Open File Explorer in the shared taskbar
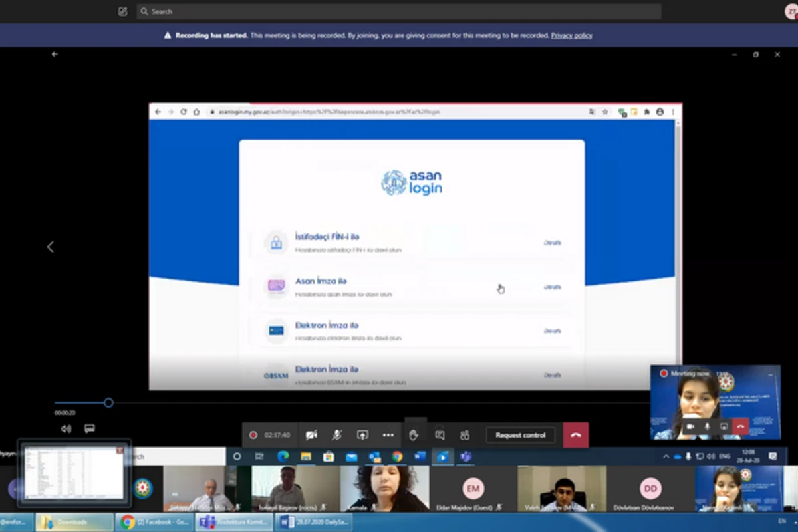This screenshot has width=798, height=532. 305,456
